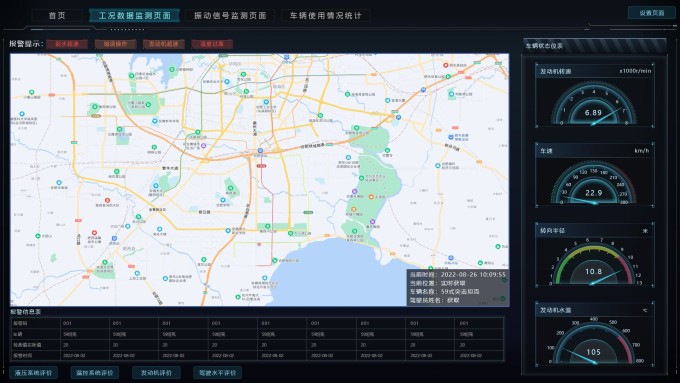Click the 液压系统评价 button
The height and width of the screenshot is (383, 680).
[x=33, y=373]
